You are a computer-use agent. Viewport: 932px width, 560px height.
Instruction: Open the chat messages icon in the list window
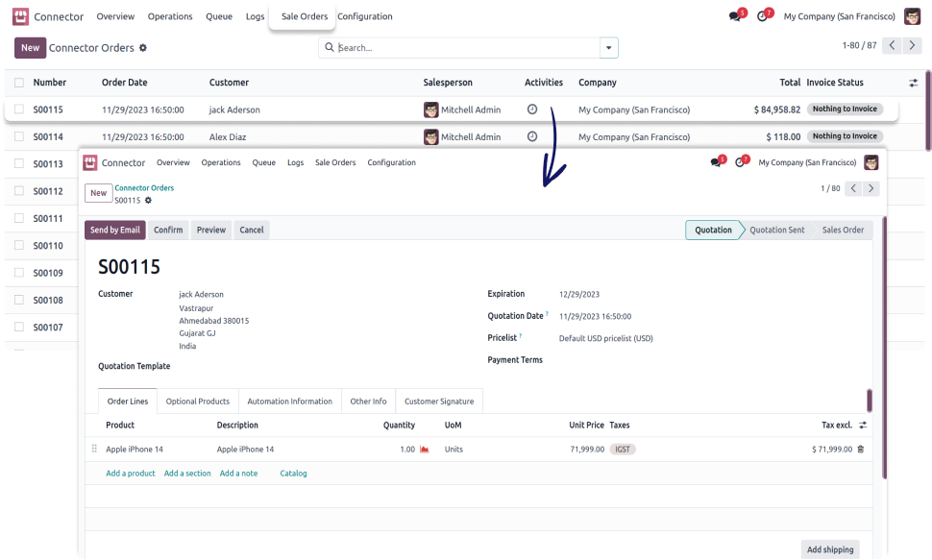click(x=736, y=16)
